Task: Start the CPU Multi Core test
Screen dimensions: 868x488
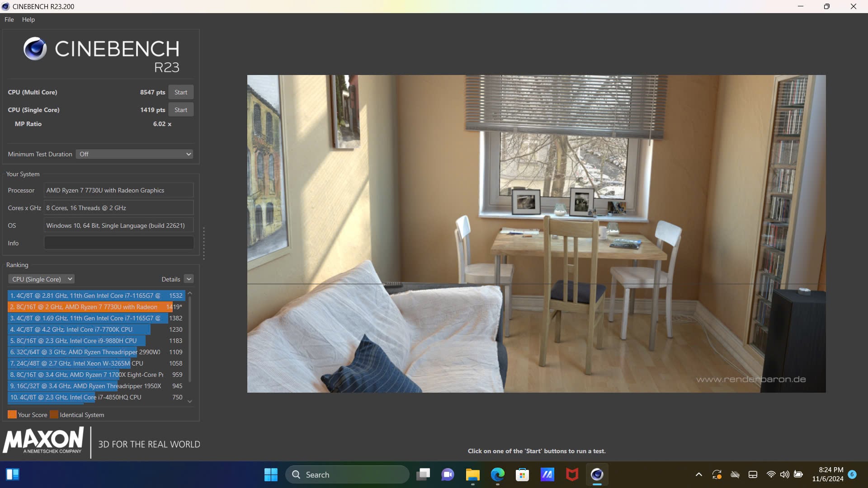Action: coord(181,92)
